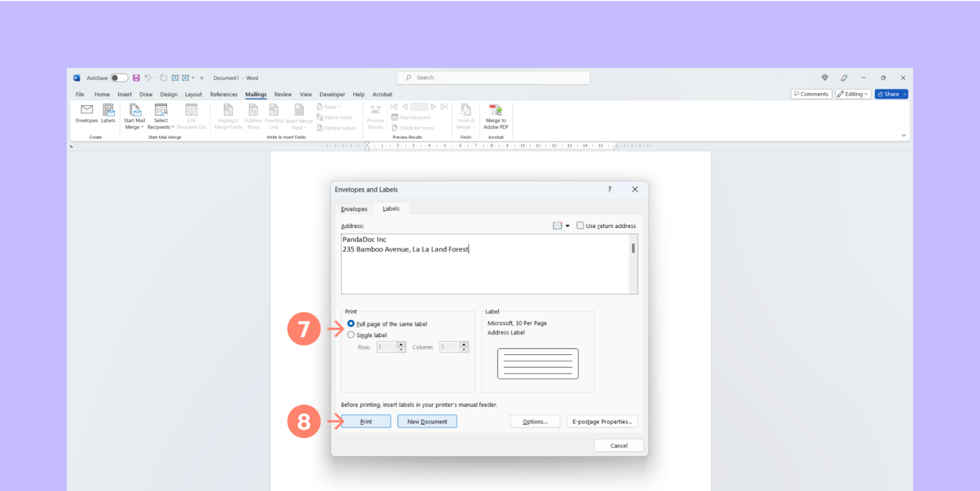The image size is (980, 491).
Task: Switch to the Envelopes tab
Action: pyautogui.click(x=353, y=209)
